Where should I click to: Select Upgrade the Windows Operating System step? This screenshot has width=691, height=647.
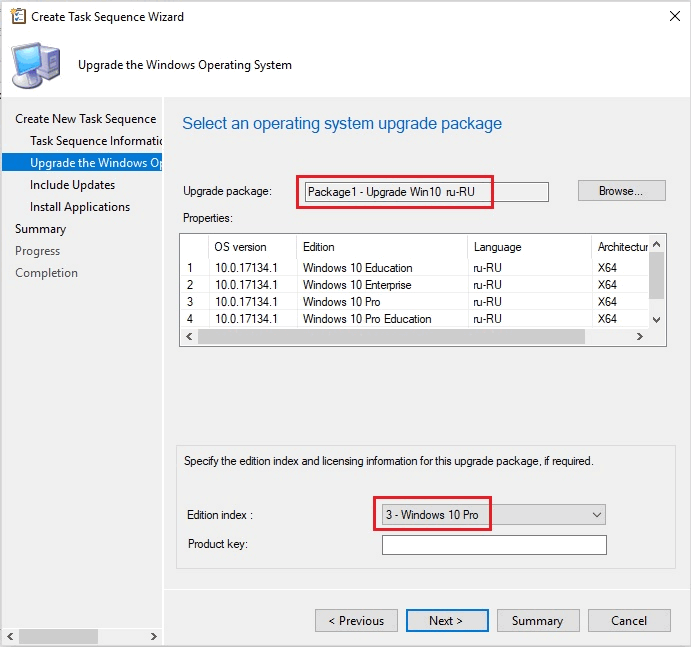(x=82, y=163)
